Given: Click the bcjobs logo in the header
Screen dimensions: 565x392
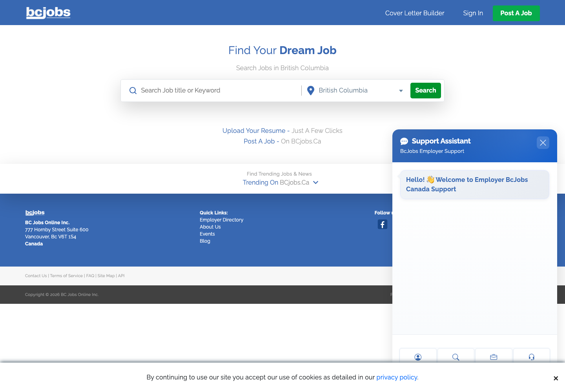Looking at the screenshot, I should point(48,13).
